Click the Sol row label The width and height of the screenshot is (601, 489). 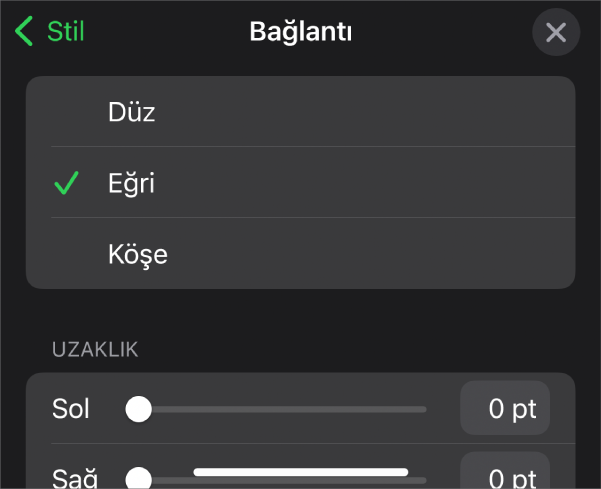click(x=70, y=409)
